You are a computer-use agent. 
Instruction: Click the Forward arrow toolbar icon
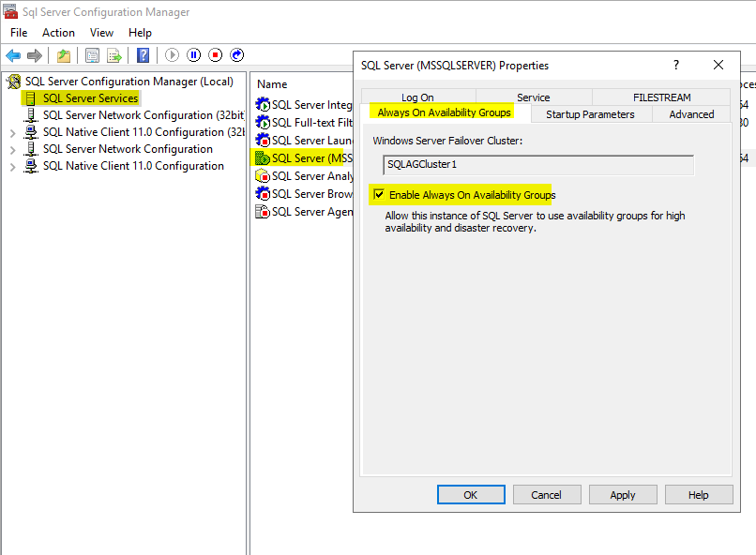tap(34, 55)
